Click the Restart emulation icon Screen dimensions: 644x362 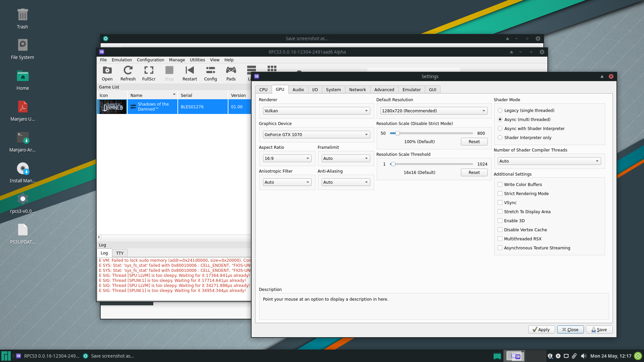[x=190, y=73]
